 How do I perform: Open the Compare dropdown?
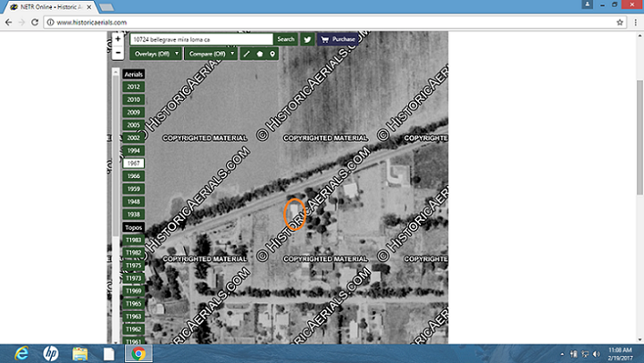click(x=211, y=54)
